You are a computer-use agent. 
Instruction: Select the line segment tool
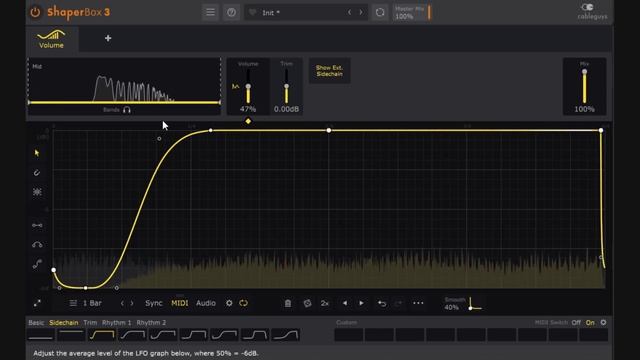coord(37,225)
